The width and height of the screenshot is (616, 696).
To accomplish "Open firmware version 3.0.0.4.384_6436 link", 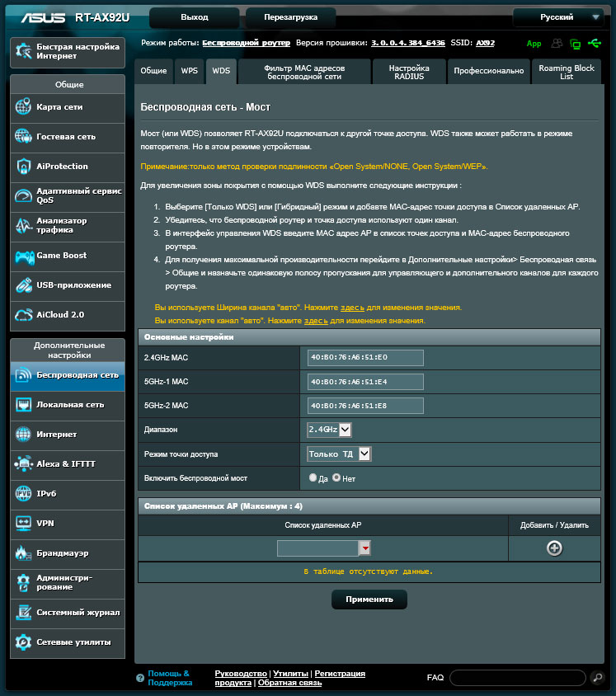I will 408,43.
